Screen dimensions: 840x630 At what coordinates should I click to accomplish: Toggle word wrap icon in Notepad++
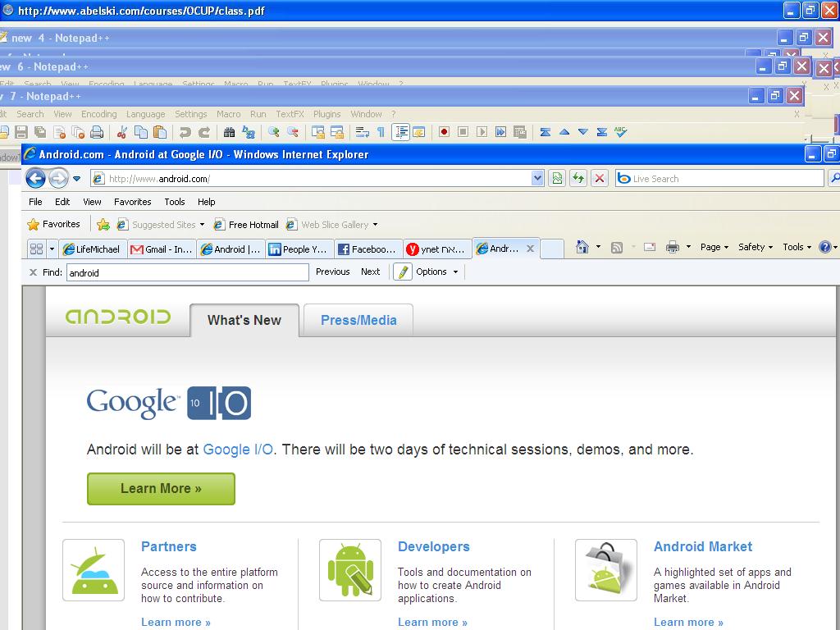[x=362, y=132]
